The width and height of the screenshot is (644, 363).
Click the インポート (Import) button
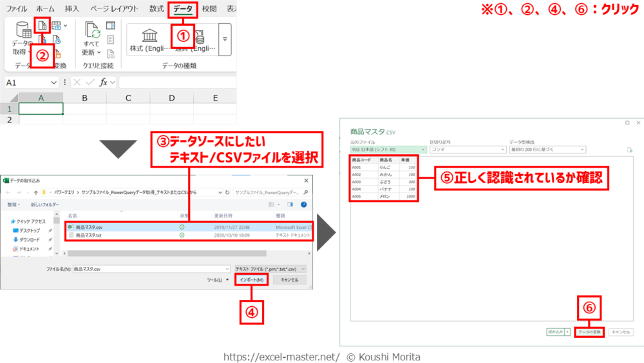(251, 280)
